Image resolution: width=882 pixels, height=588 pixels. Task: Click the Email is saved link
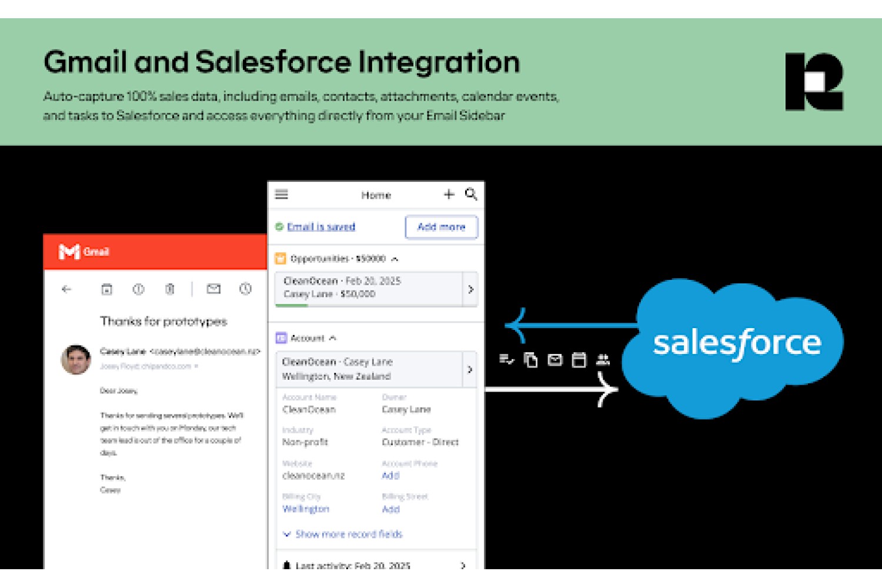(321, 226)
